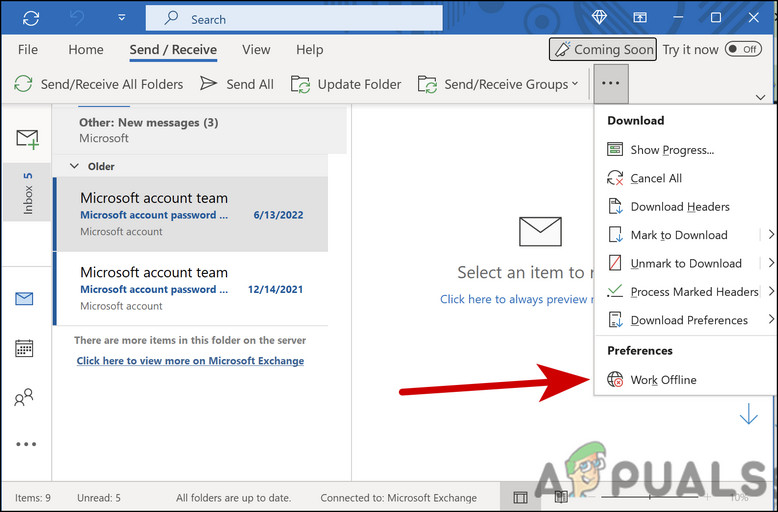The image size is (778, 512).
Task: Click Items: 9 in status bar
Action: 33,498
